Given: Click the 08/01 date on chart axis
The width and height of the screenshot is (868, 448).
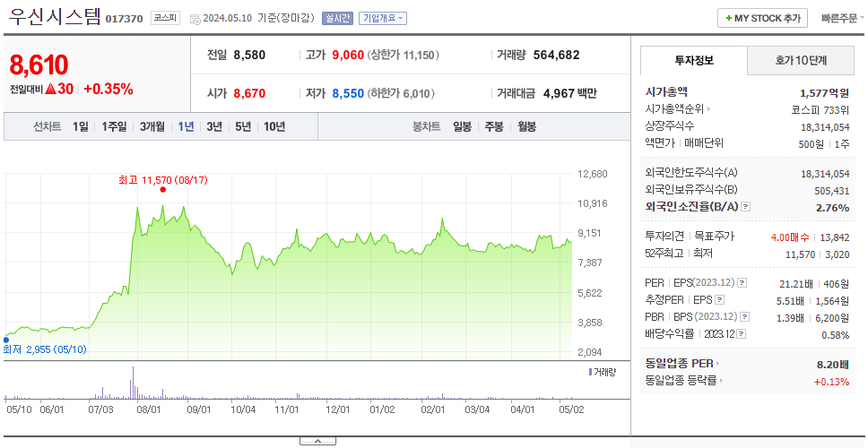Looking at the screenshot, I should tap(148, 409).
